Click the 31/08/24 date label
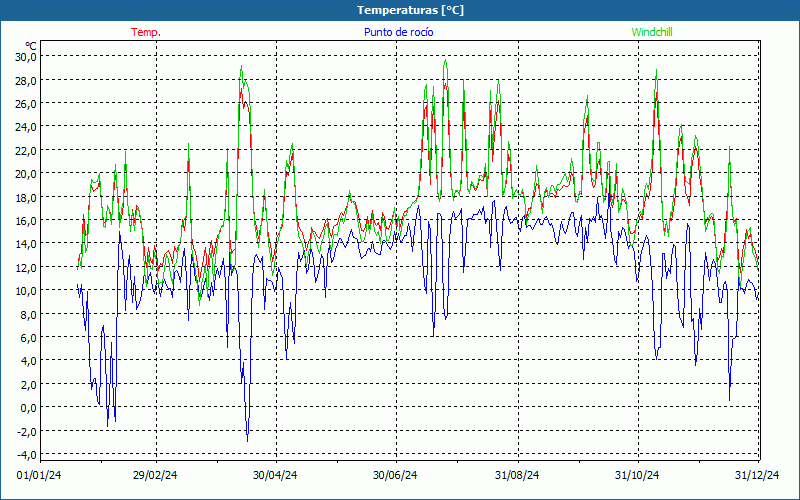The width and height of the screenshot is (800, 500). (x=517, y=475)
